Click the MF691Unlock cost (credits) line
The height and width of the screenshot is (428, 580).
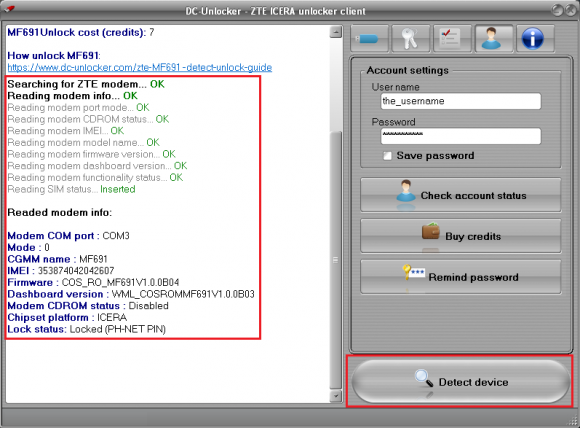(x=81, y=33)
